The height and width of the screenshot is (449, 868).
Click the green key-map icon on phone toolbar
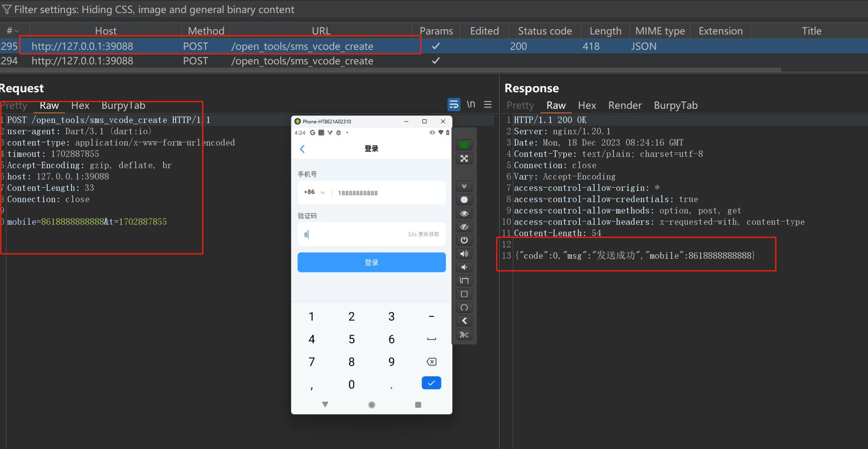click(x=464, y=145)
